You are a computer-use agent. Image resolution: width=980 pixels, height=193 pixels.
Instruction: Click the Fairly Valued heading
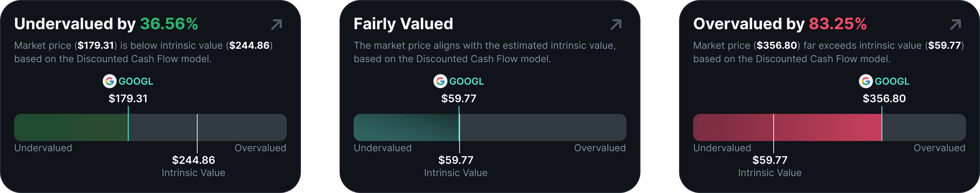point(403,24)
